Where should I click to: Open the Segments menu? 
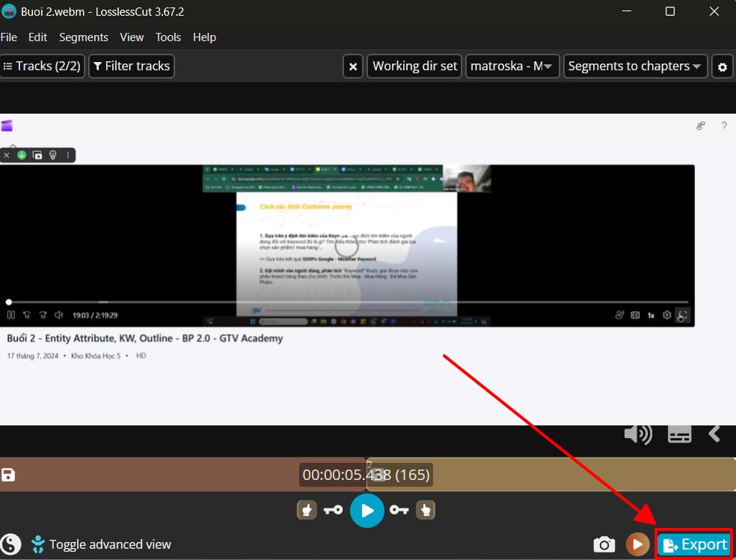84,37
